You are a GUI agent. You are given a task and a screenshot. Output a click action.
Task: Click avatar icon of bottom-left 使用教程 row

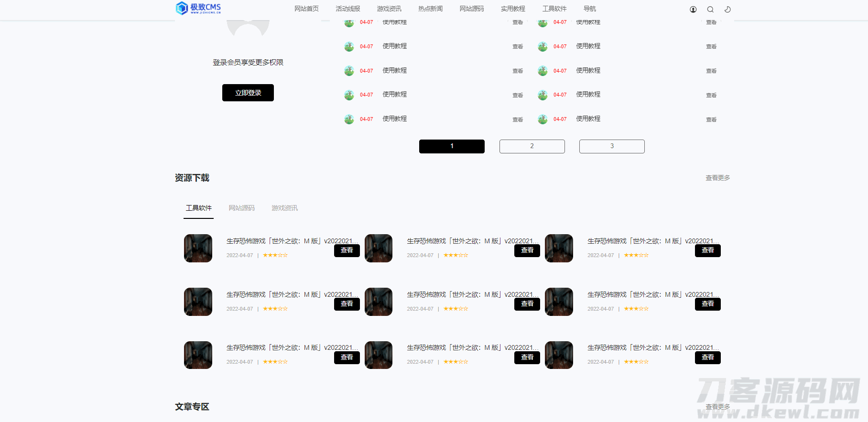pyautogui.click(x=349, y=119)
